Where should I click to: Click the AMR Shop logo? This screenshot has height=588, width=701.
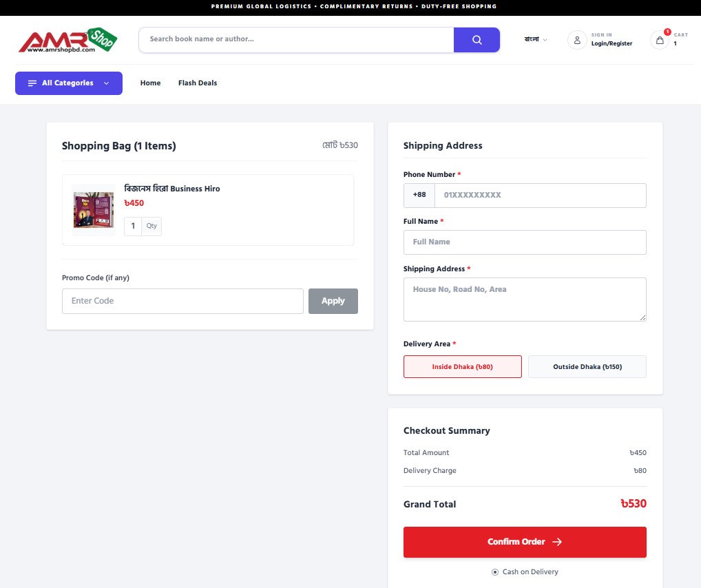[67, 40]
